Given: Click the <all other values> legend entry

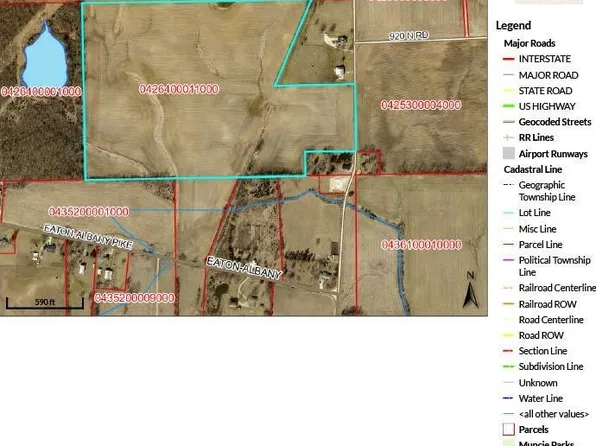Looking at the screenshot, I should pos(546,414).
